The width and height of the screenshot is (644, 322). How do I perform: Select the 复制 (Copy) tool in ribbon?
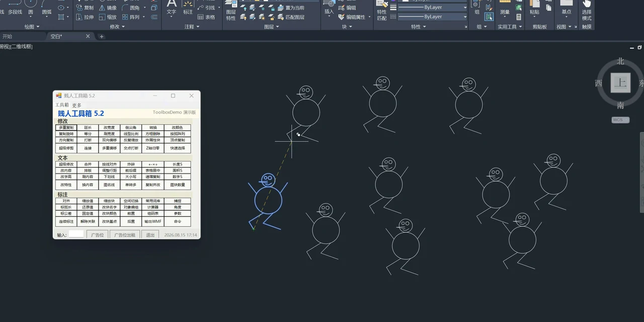pos(85,8)
